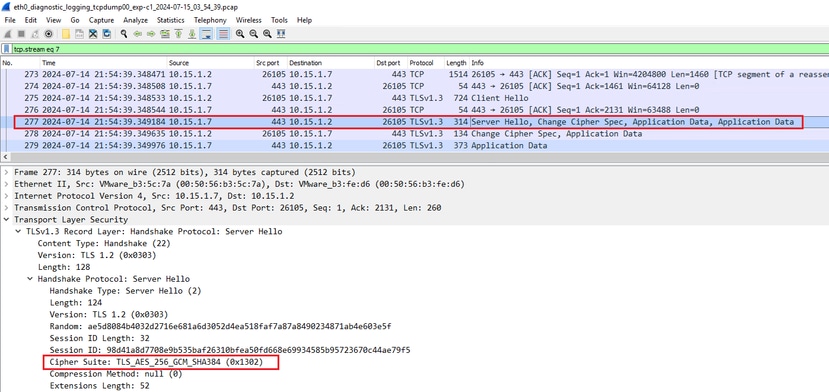Open the Capture menu
This screenshot has height=392, width=829.
click(x=101, y=20)
